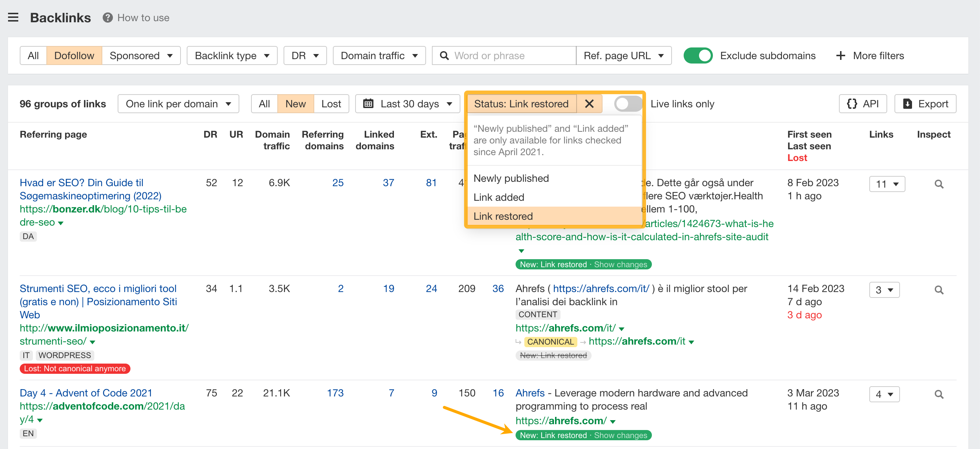Viewport: 980px width, 449px height.
Task: Open the Backlink type dropdown
Action: pos(232,56)
